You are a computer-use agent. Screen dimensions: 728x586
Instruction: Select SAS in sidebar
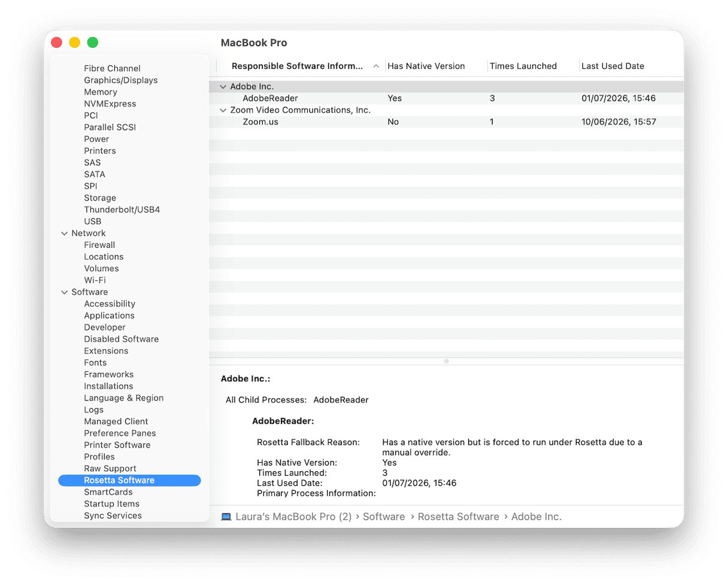92,163
